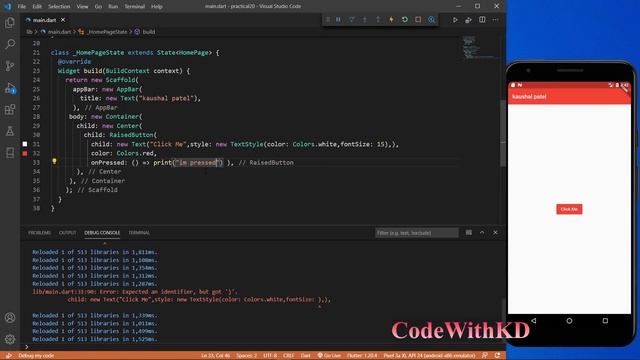Screen dimensions: 640x360
Task: Open the Terminal menu
Action: pyautogui.click(x=134, y=6)
